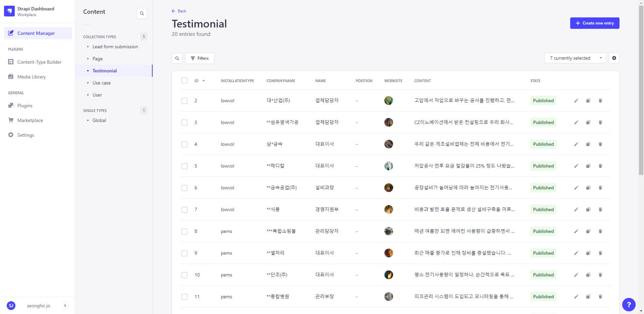
Task: Open table settings gear icon
Action: click(x=614, y=58)
